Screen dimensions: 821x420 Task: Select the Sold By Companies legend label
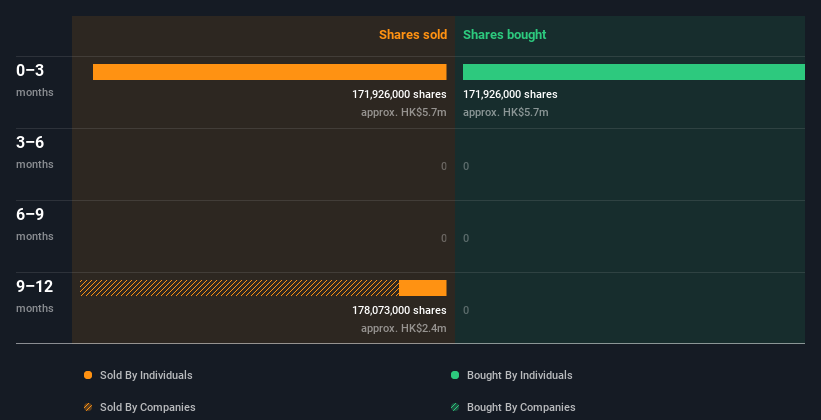tap(148, 407)
